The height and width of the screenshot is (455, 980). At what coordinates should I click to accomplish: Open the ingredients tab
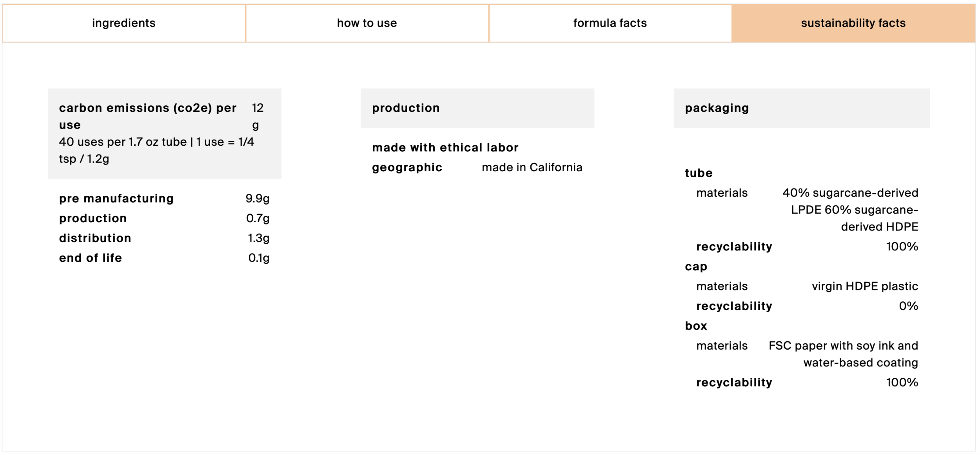[x=124, y=23]
